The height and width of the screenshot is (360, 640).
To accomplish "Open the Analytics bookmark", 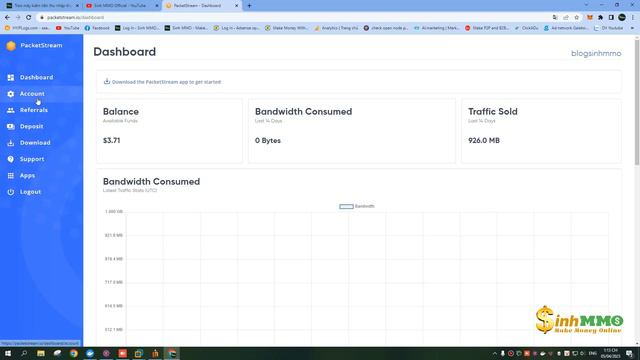I will [336, 28].
